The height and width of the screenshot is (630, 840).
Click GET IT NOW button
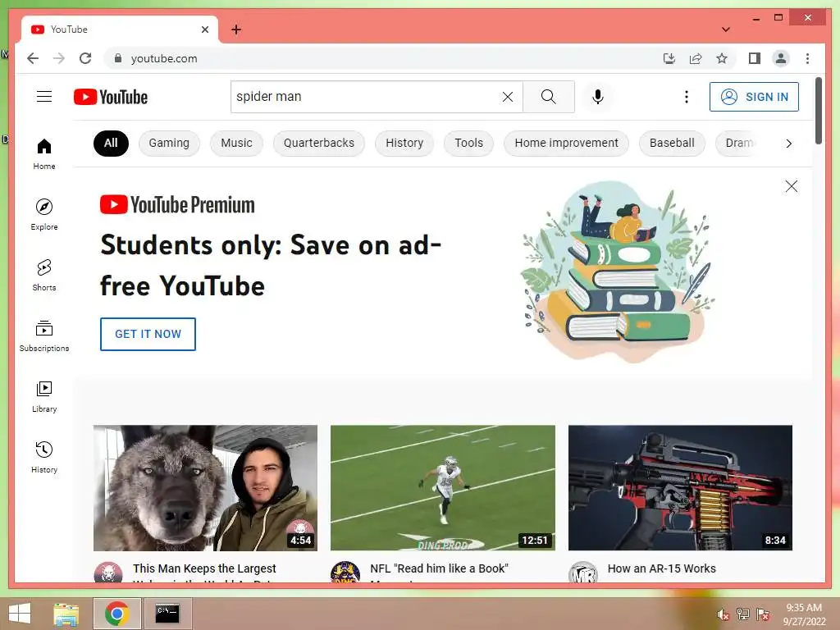pyautogui.click(x=148, y=334)
